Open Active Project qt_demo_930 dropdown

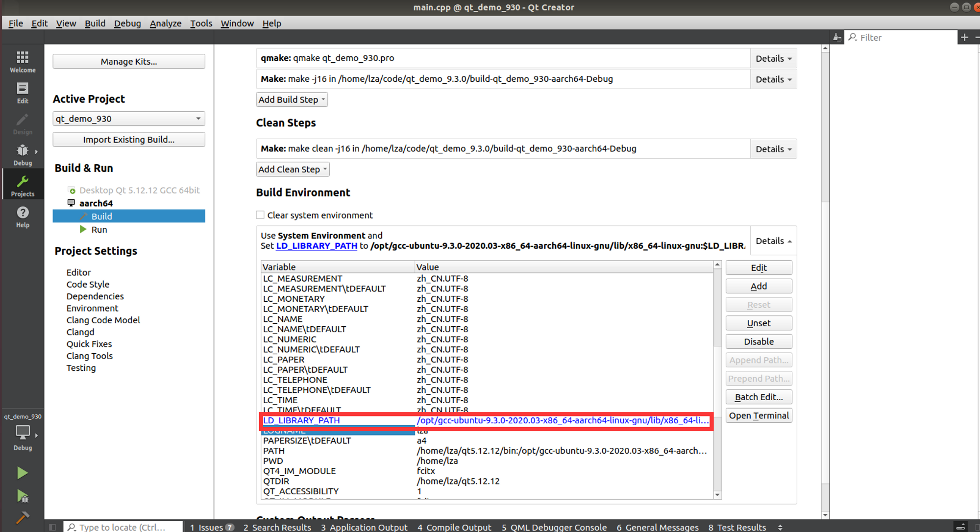point(128,119)
